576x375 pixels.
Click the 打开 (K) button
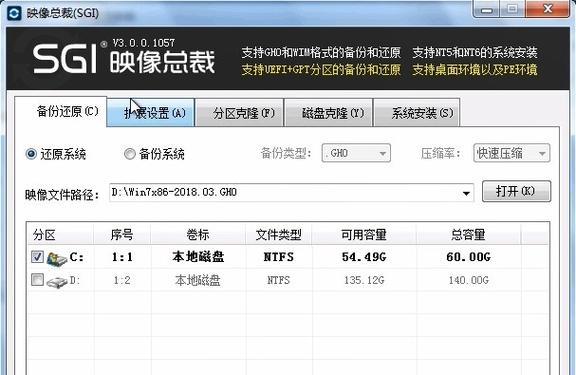[x=516, y=191]
